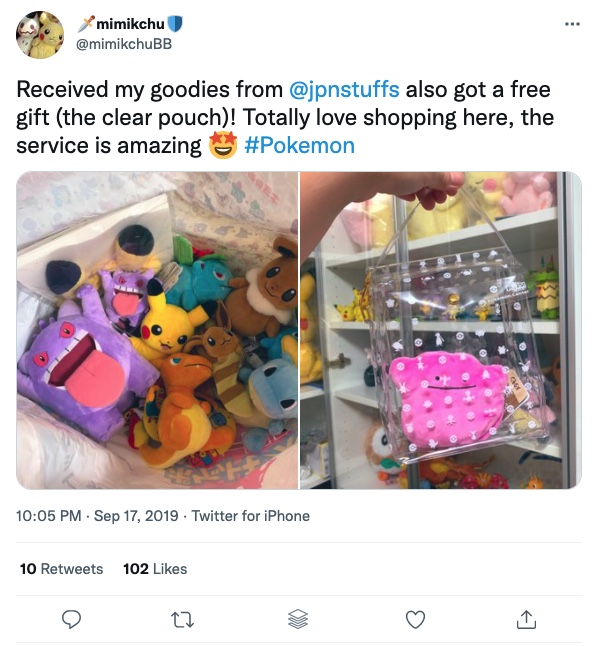The image size is (597, 647).
Task: View the clear pouch Ditto photo
Action: 441,330
